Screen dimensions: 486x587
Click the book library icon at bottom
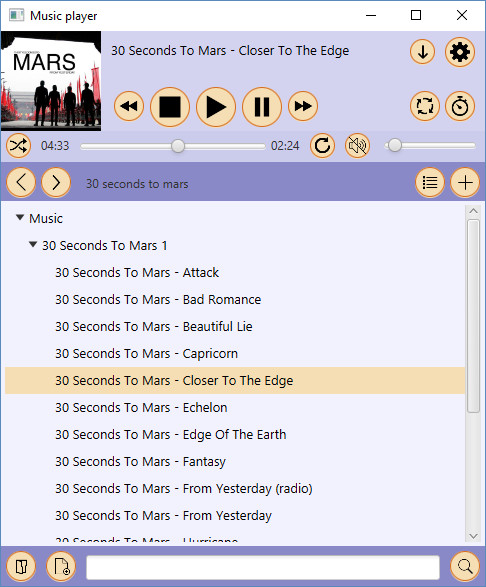(21, 566)
